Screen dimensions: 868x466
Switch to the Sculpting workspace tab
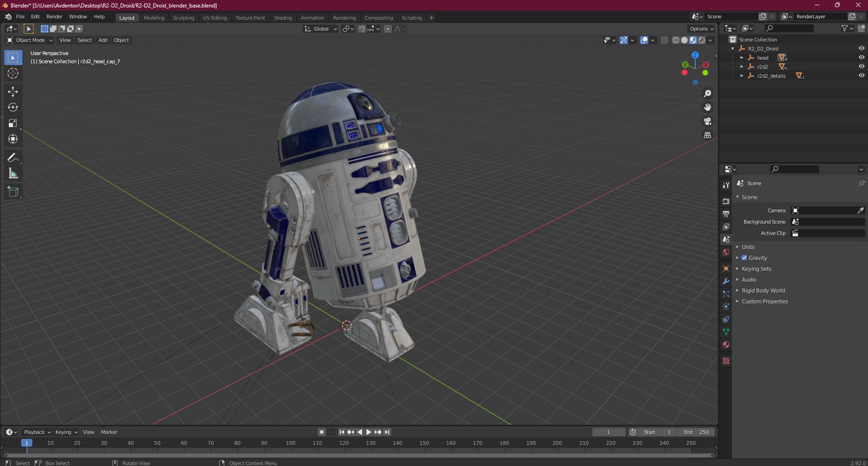[184, 18]
